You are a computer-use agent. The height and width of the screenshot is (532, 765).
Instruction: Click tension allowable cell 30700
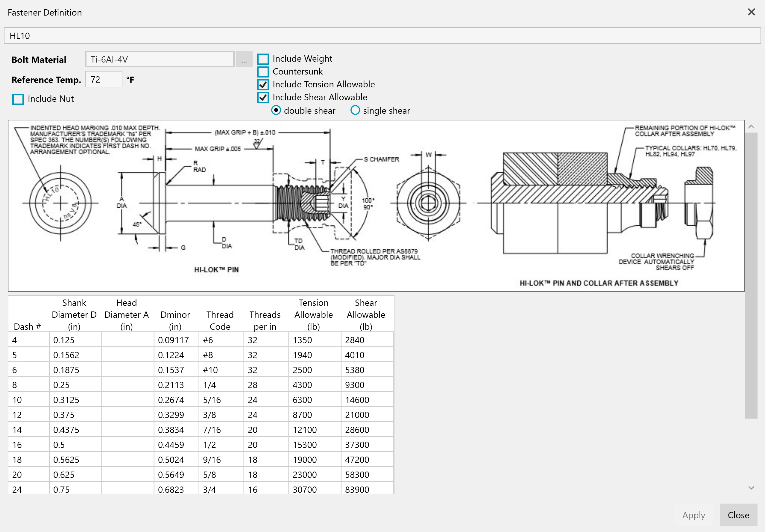click(315, 488)
